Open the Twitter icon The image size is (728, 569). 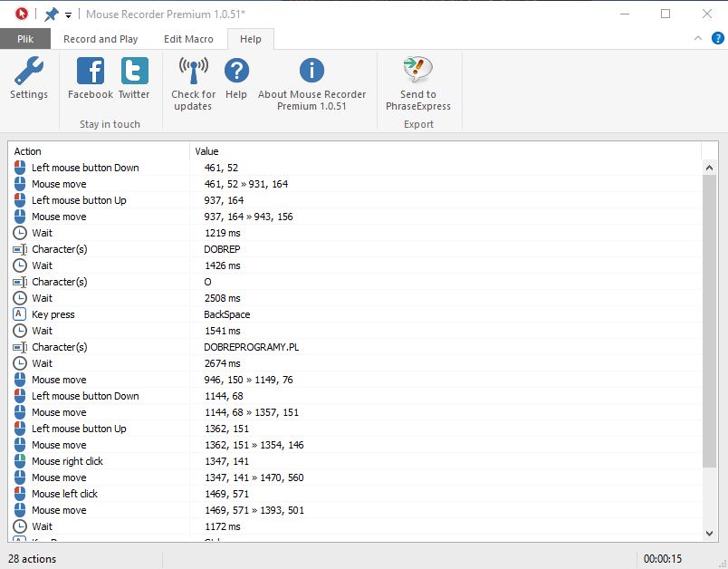click(x=135, y=71)
